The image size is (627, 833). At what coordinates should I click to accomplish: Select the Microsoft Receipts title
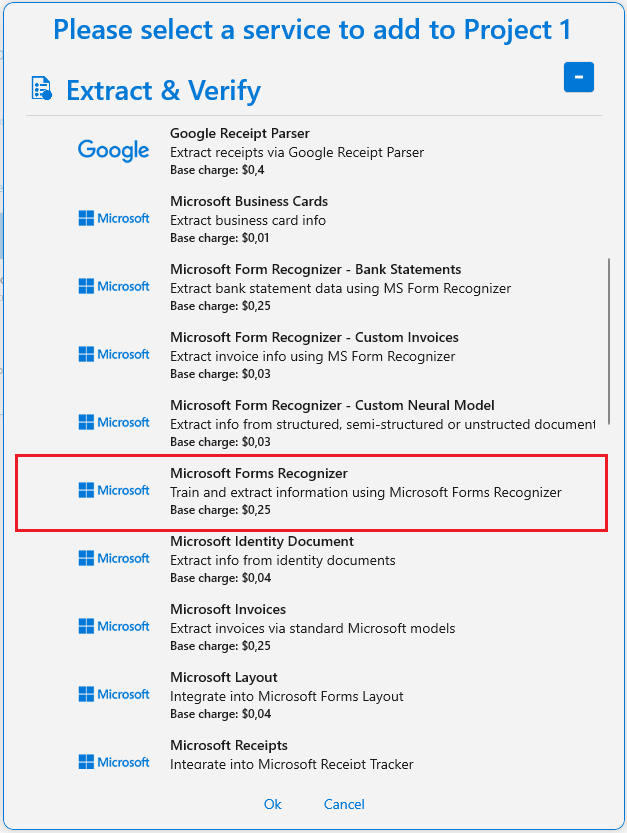[x=228, y=745]
